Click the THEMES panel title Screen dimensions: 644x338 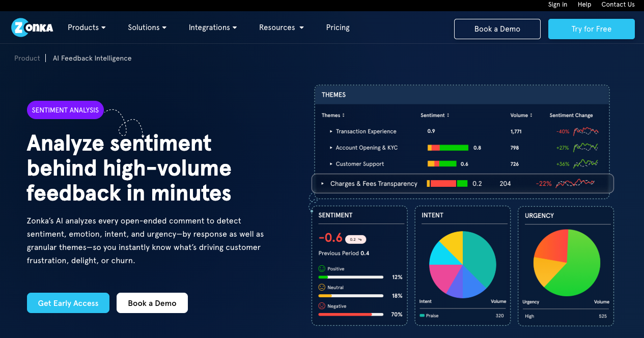334,95
